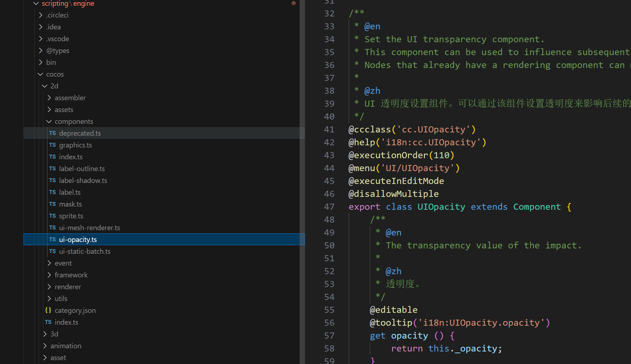Click the @tooltip decorator on line 56
Viewport: 631px width, 364px height.
coord(460,323)
